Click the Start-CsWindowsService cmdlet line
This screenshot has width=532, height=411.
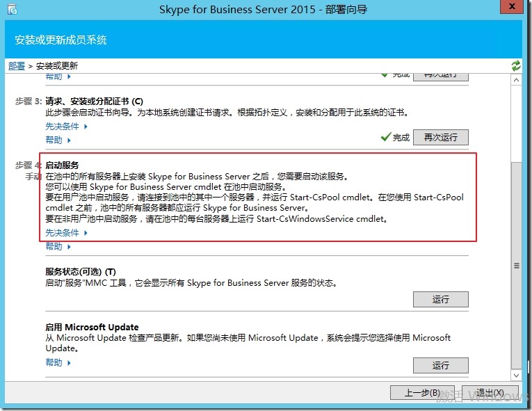[217, 219]
